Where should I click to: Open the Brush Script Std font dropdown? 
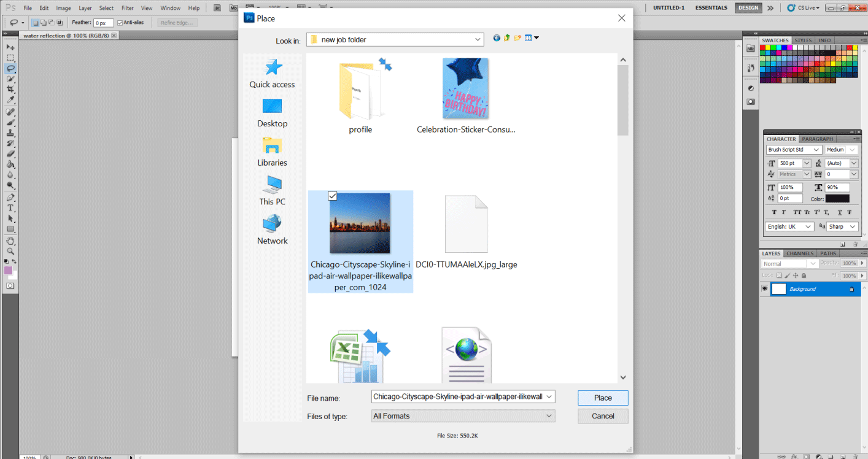pyautogui.click(x=817, y=150)
